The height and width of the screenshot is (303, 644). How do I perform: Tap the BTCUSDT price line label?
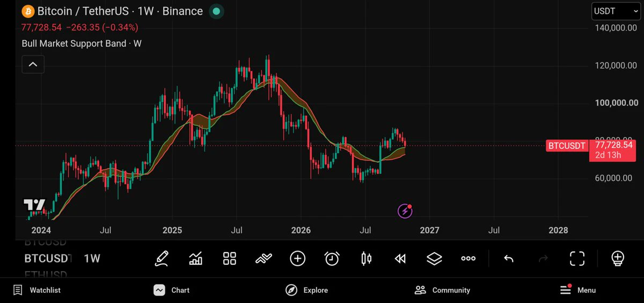click(567, 146)
